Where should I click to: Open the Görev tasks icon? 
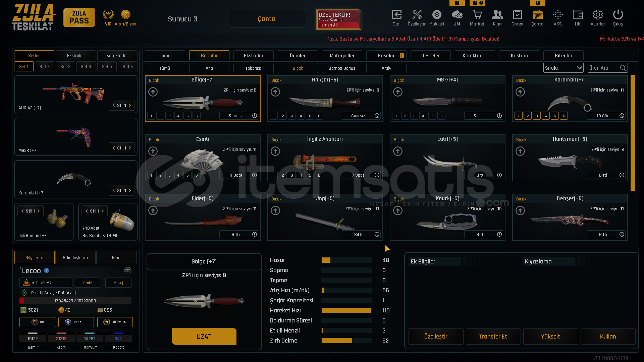[x=517, y=15]
